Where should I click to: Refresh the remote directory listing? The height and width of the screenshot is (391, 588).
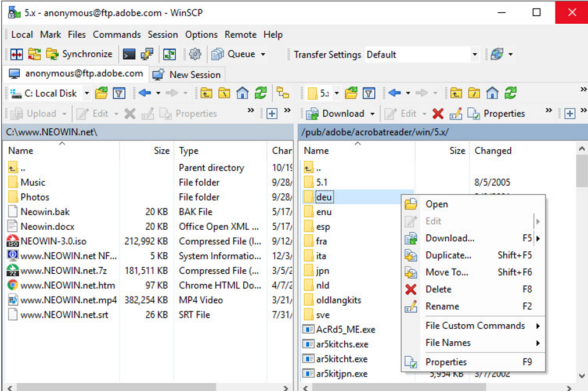(510, 93)
